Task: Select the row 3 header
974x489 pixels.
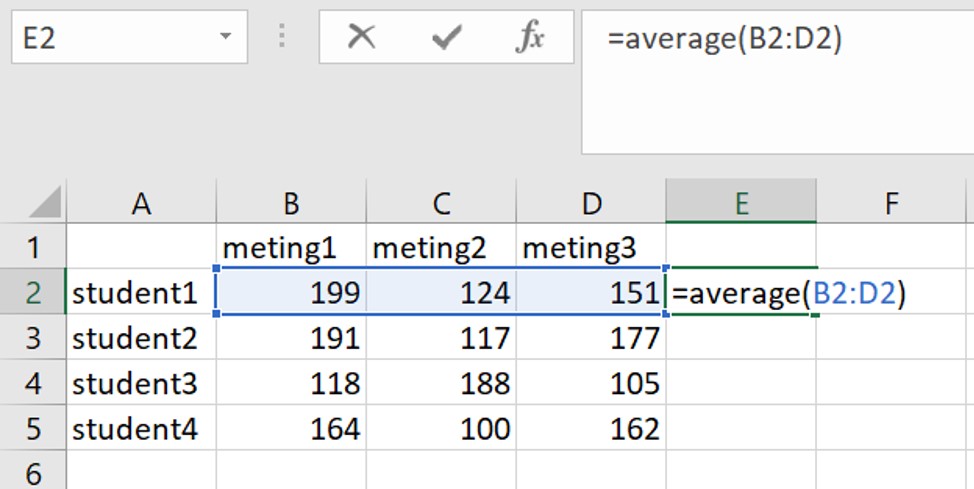Action: [33, 338]
